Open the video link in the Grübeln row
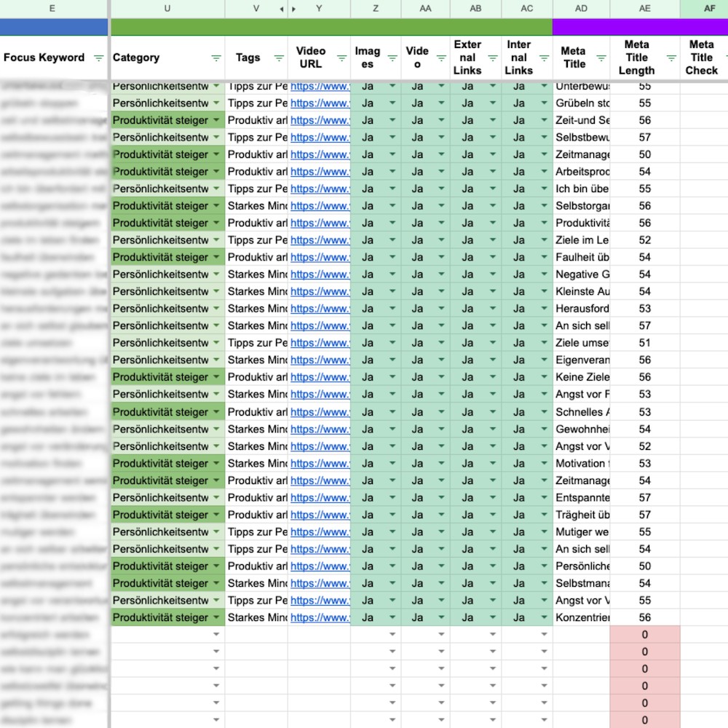The width and height of the screenshot is (728, 728). tap(320, 103)
